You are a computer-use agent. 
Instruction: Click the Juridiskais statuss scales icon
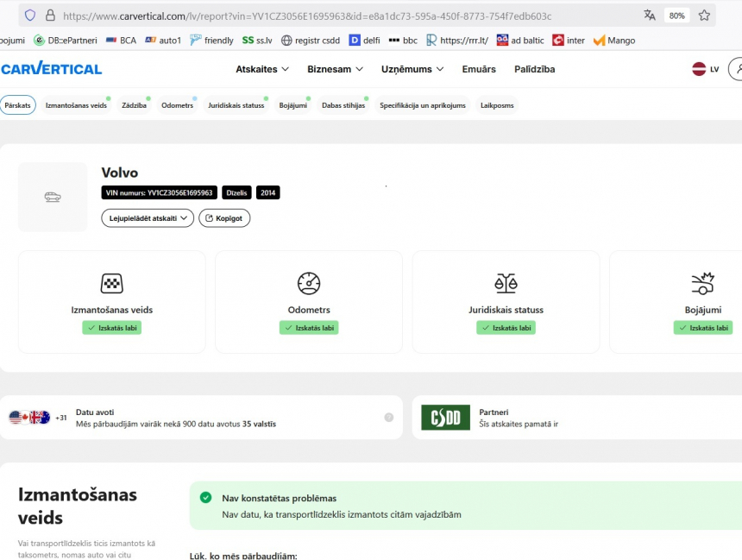pos(506,283)
